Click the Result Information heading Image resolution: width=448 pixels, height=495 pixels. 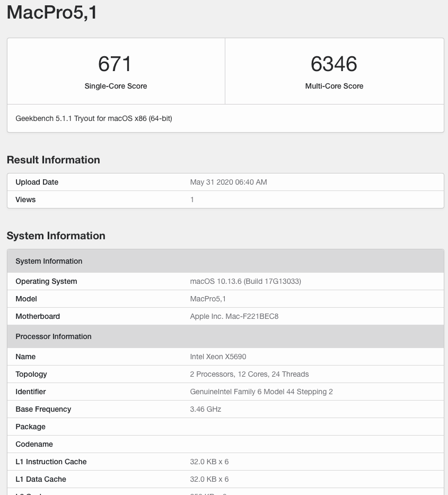point(54,160)
